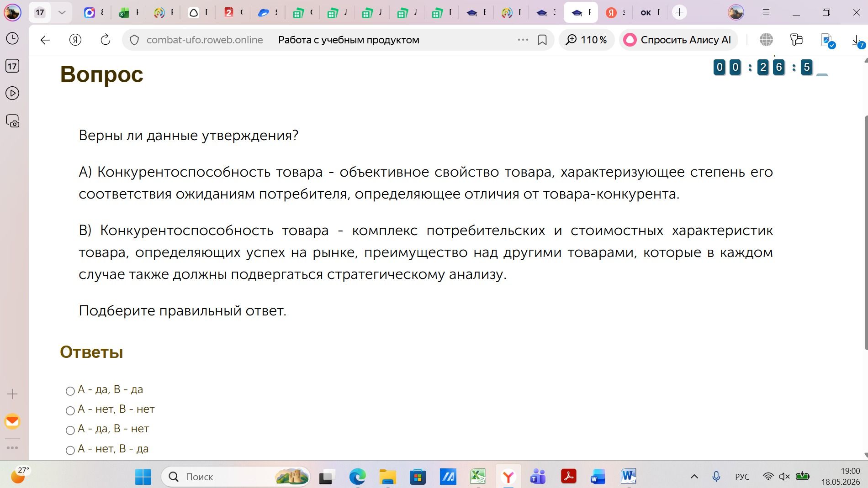Bookmark this page with the bookmark icon
The height and width of the screenshot is (488, 868).
[x=542, y=40]
